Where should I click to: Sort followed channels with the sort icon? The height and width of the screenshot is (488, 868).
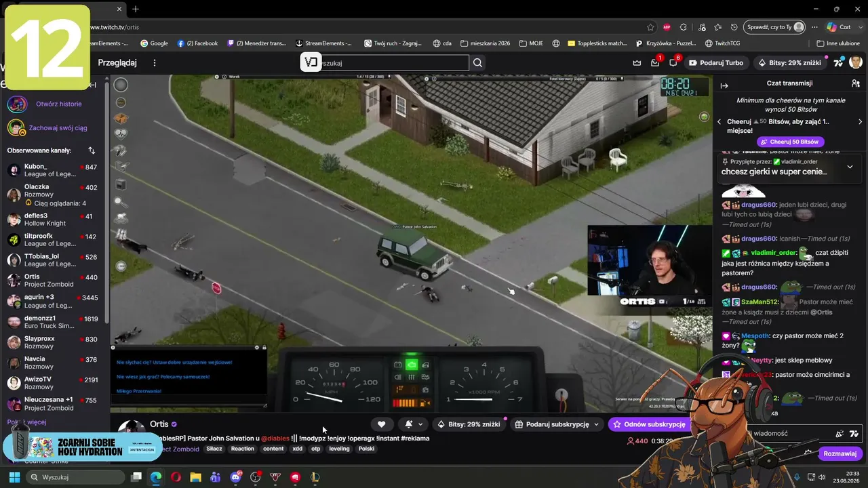(92, 150)
